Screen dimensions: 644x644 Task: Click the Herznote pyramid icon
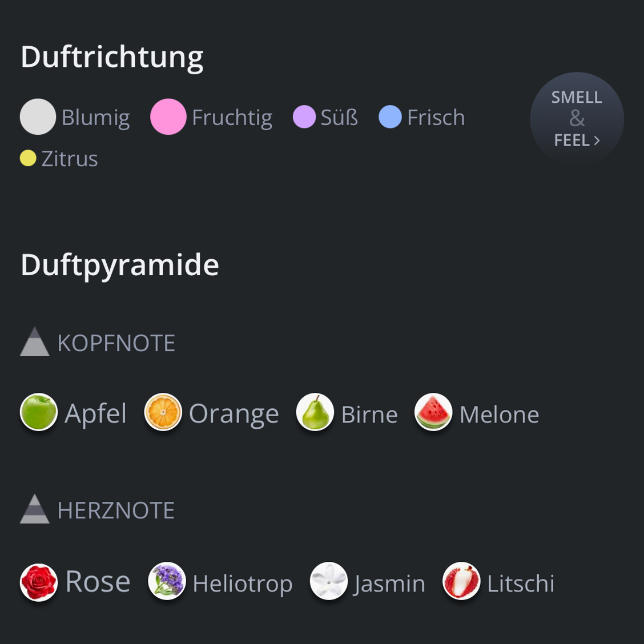34,509
